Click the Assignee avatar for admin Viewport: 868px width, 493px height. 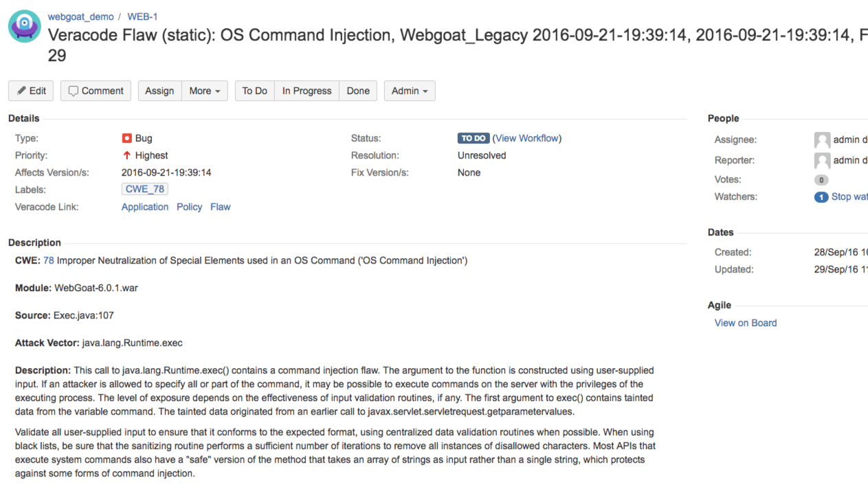click(x=822, y=139)
